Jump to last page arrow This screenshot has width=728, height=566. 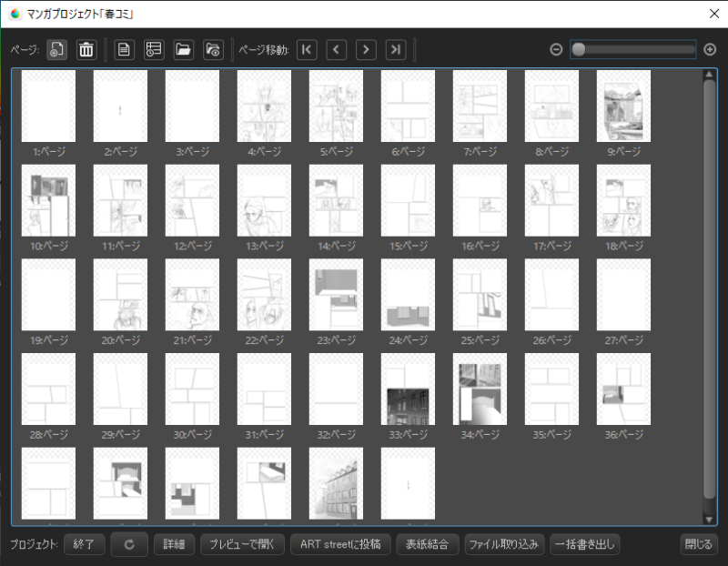tap(396, 49)
